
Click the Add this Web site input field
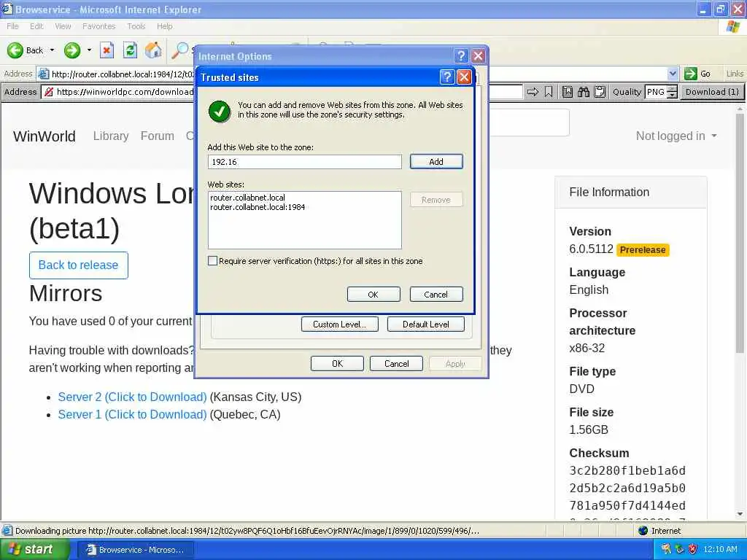(x=305, y=162)
